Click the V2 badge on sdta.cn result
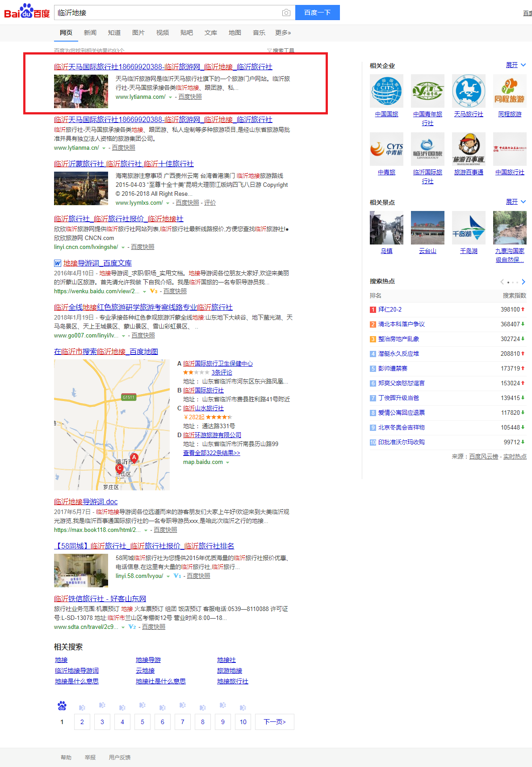Image resolution: width=532 pixels, height=767 pixels. coord(132,627)
